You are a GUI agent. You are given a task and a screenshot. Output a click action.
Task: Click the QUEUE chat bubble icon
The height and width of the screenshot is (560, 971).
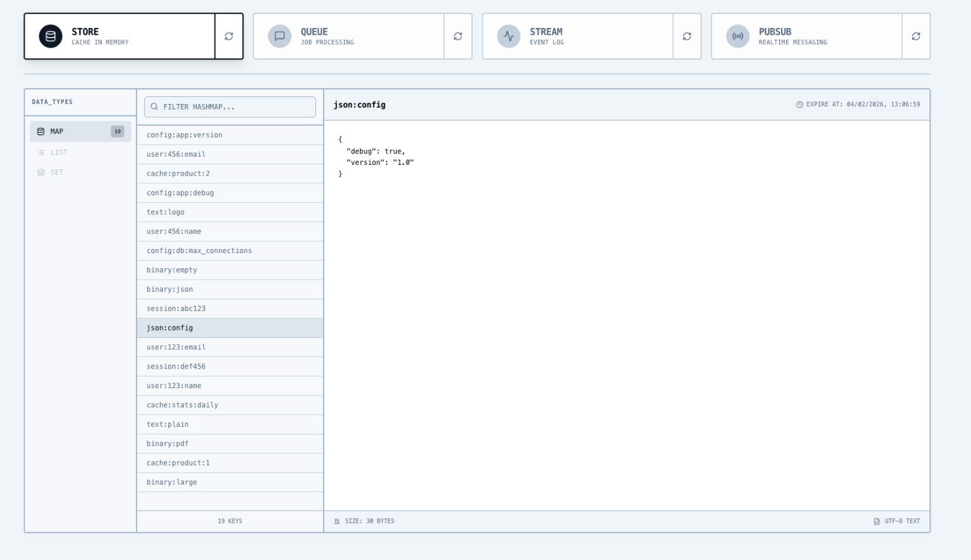[x=279, y=36]
